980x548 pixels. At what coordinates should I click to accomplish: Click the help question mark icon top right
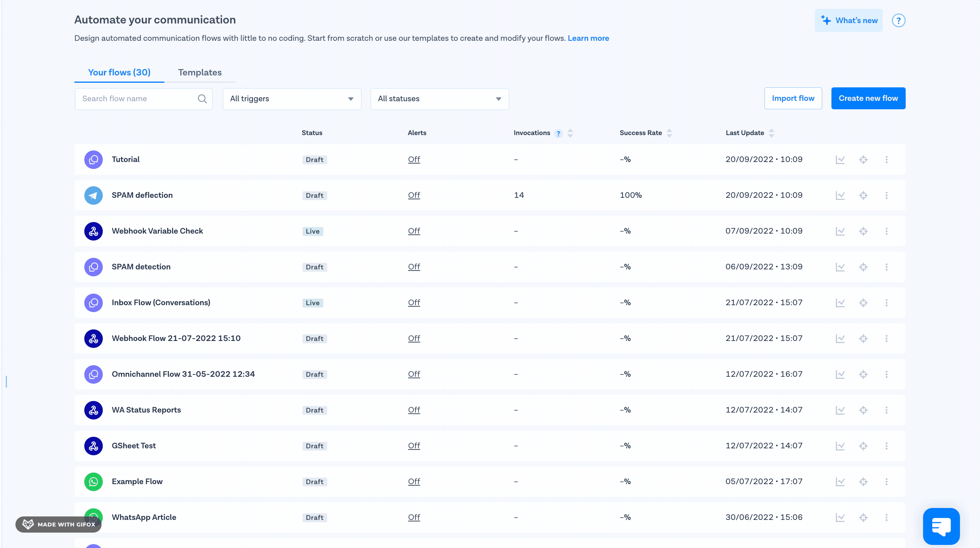[x=898, y=20]
